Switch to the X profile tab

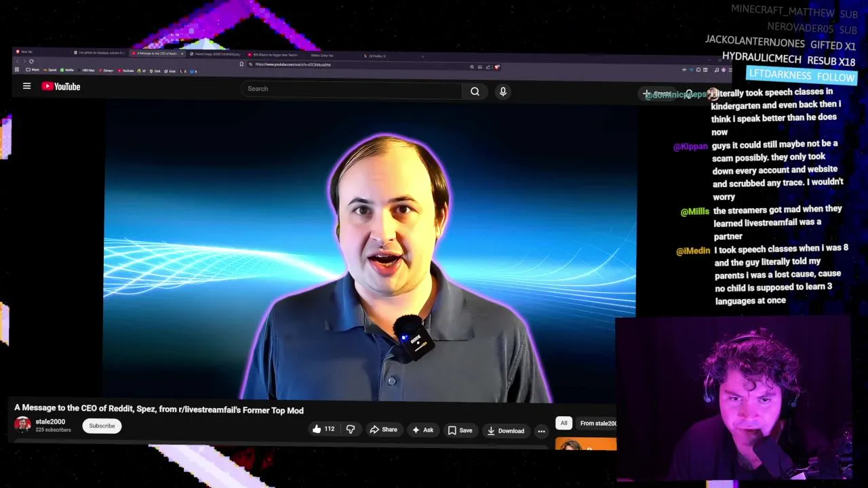click(376, 56)
